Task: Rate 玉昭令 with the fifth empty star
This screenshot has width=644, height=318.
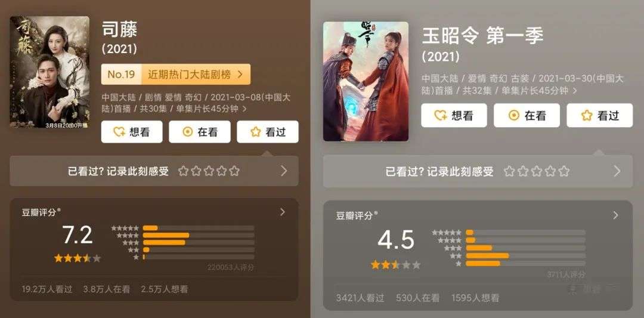Action: click(x=564, y=171)
